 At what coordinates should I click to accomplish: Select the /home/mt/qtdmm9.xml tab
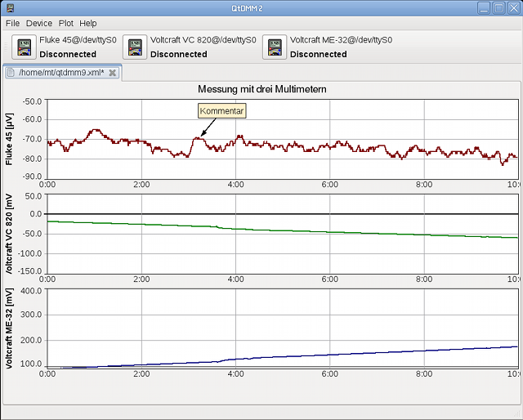coord(61,73)
